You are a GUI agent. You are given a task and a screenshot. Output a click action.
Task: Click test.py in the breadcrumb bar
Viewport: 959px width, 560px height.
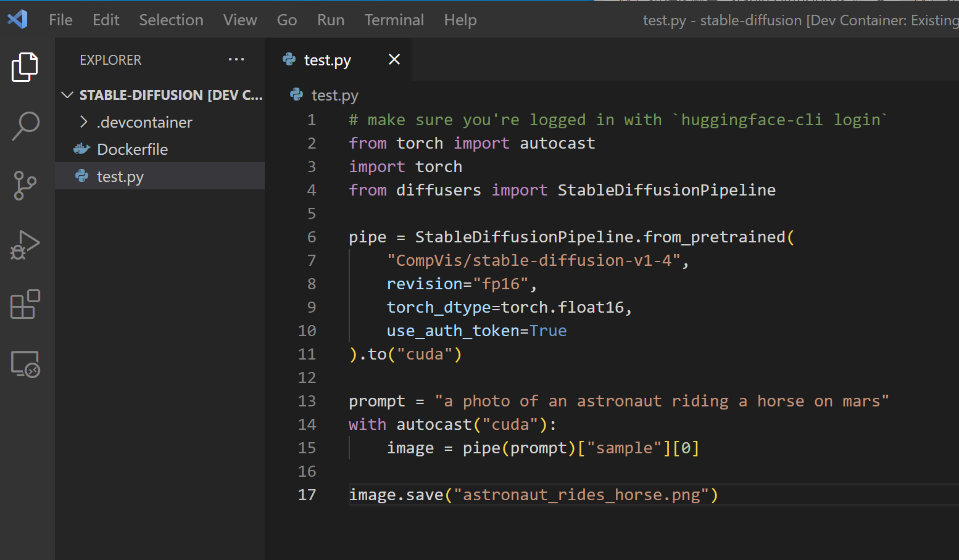[x=334, y=95]
